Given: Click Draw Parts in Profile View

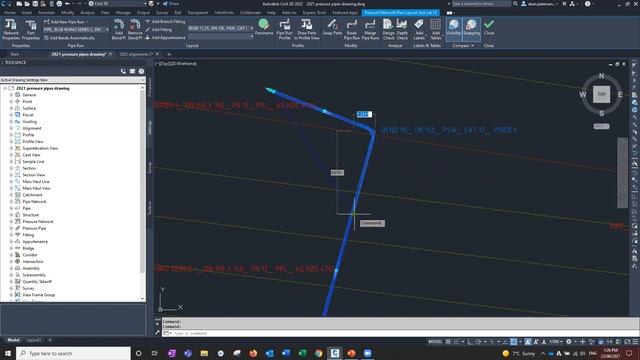Looking at the screenshot, I should [x=307, y=29].
